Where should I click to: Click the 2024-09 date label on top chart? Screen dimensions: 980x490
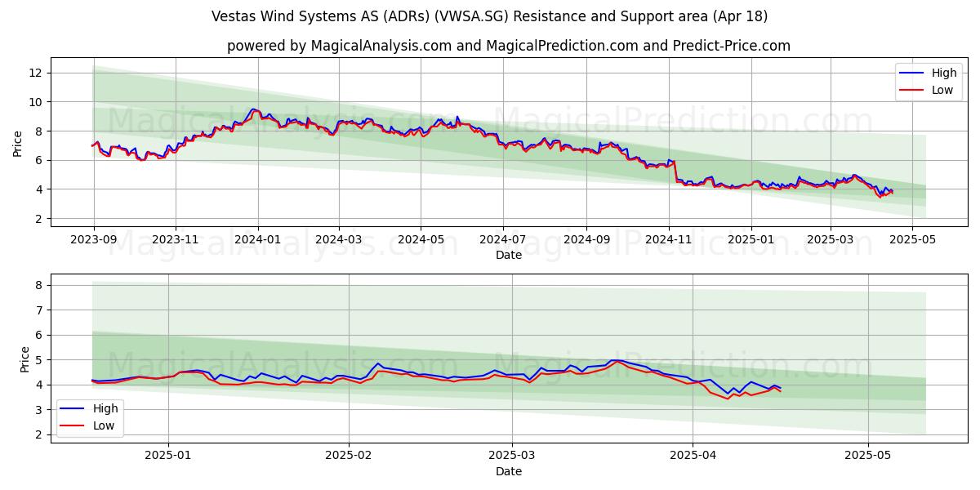[x=586, y=240]
